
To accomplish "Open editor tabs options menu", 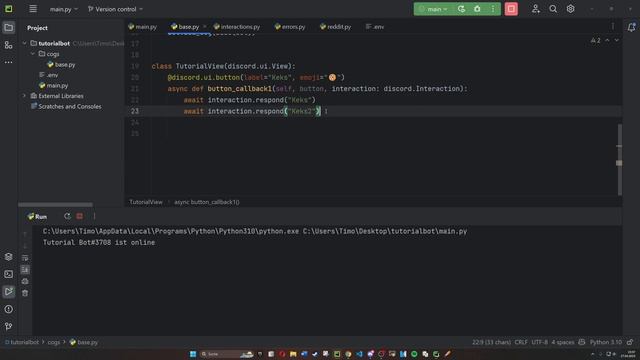I will [x=613, y=27].
